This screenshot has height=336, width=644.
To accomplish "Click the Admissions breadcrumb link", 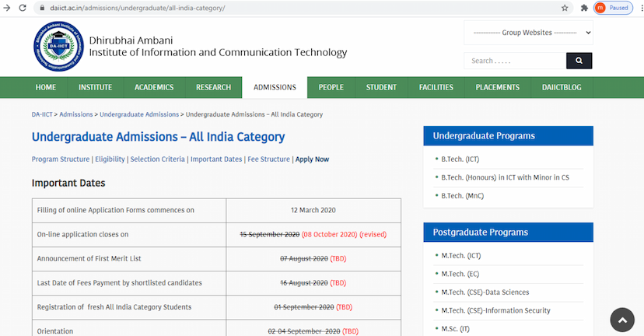I will coord(76,114).
